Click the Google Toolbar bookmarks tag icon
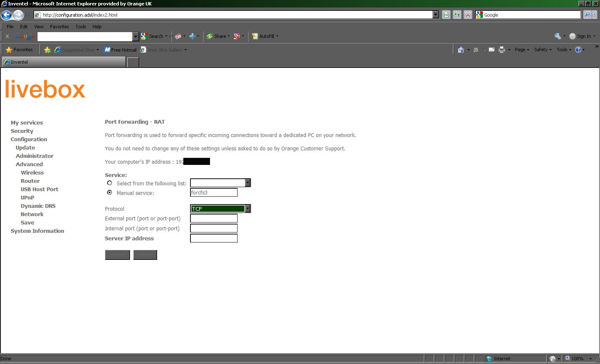The image size is (600, 364). 178,36
